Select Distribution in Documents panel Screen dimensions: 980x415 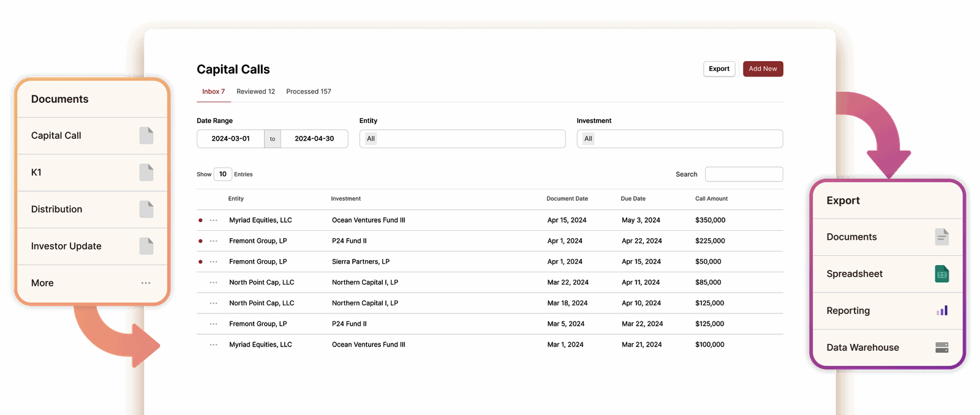[x=92, y=209]
